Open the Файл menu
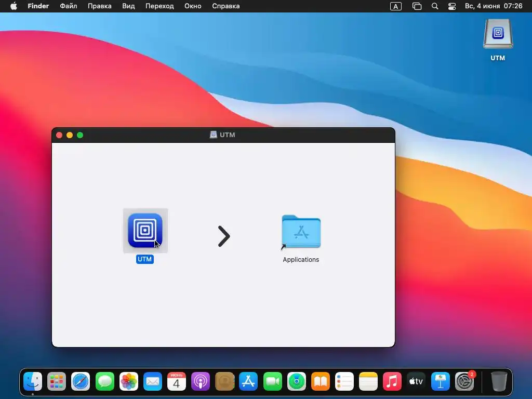Viewport: 532px width, 399px height. pos(69,6)
